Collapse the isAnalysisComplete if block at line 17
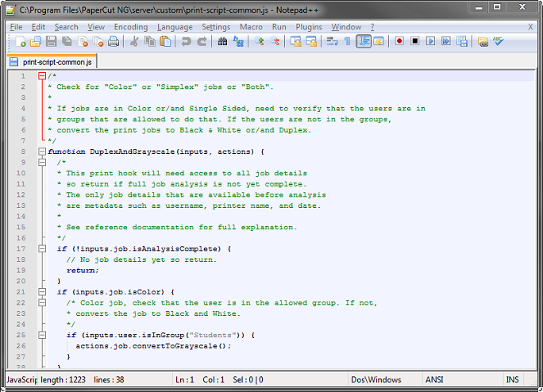The width and height of the screenshot is (543, 392). 42,248
